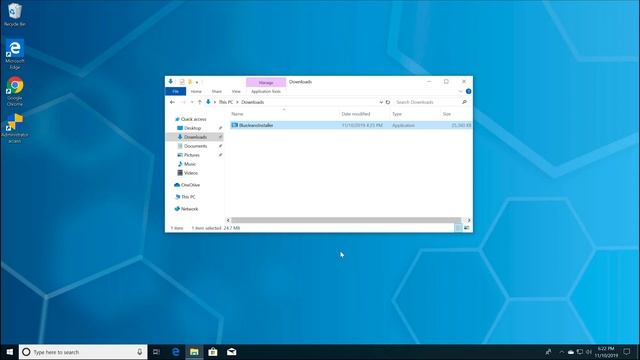The height and width of the screenshot is (360, 640).
Task: Open Task View from the taskbar
Action: coord(156,352)
